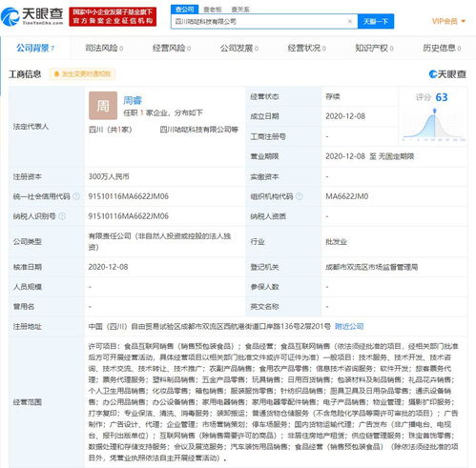Select registered capital 300万人民币
Viewport: 476px width, 468px height.
pos(109,176)
